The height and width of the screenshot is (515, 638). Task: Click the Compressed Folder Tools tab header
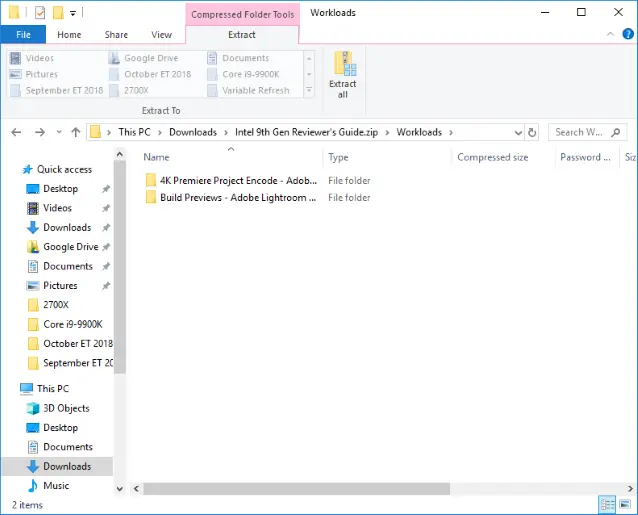[243, 14]
